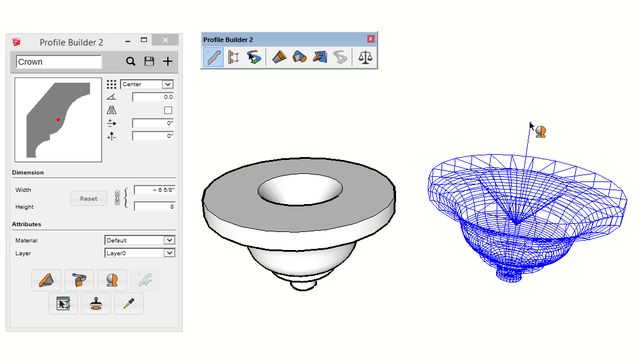The image size is (640, 360).
Task: Select the orange wedge build tool in toolbar
Action: [279, 57]
